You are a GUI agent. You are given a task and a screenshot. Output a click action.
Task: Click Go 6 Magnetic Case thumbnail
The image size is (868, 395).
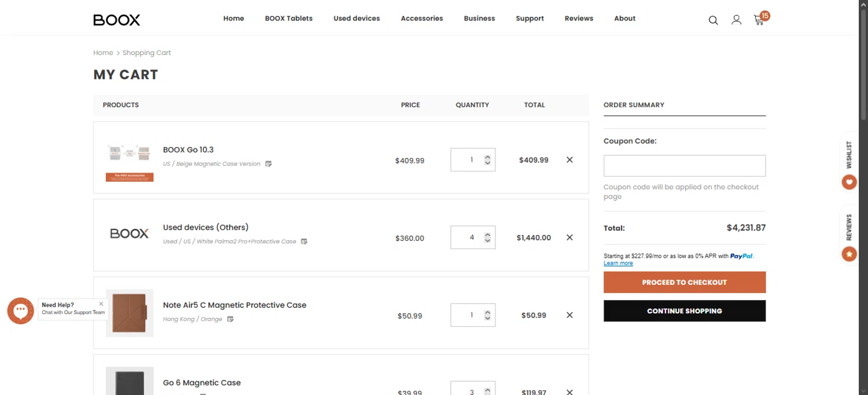tap(130, 381)
